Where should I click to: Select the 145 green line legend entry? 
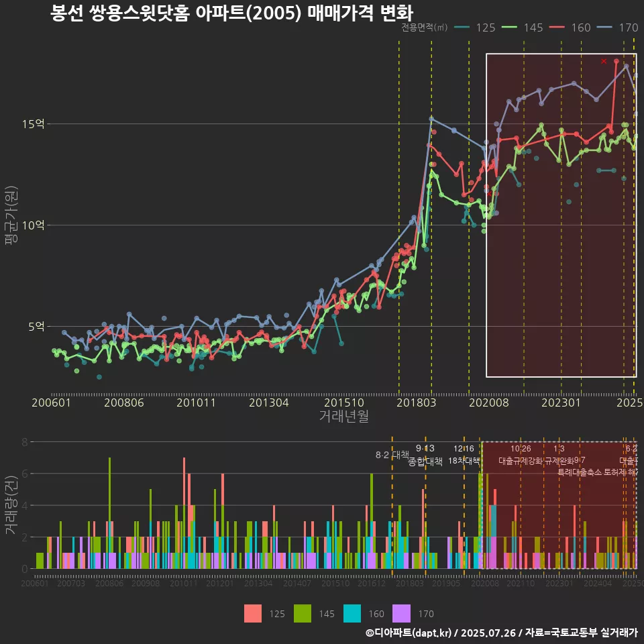(x=523, y=28)
